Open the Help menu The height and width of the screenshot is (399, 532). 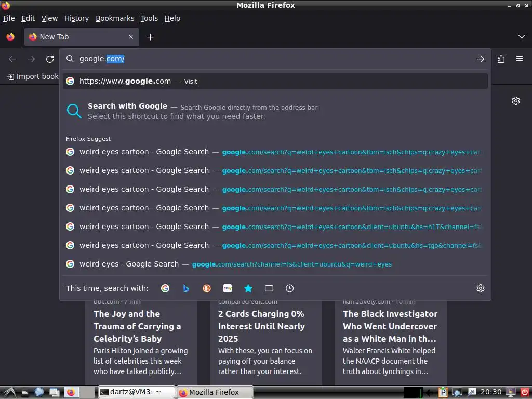(x=172, y=18)
